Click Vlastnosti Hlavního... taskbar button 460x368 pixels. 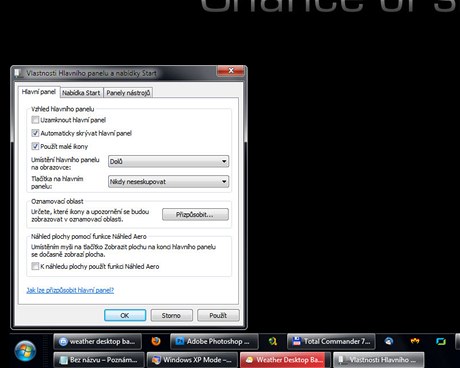tap(379, 360)
